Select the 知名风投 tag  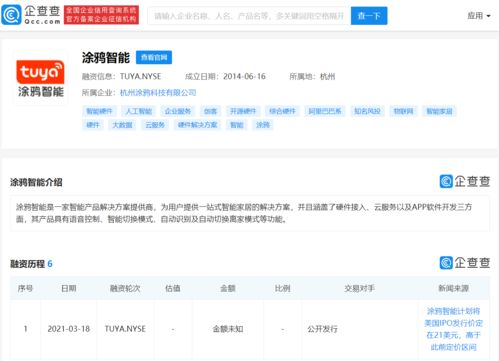pyautogui.click(x=367, y=111)
